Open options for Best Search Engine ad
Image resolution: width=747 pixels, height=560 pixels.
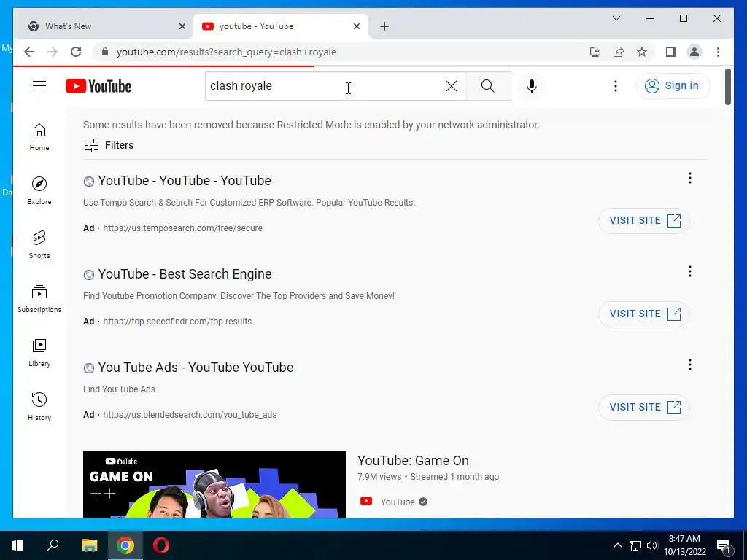(x=690, y=271)
